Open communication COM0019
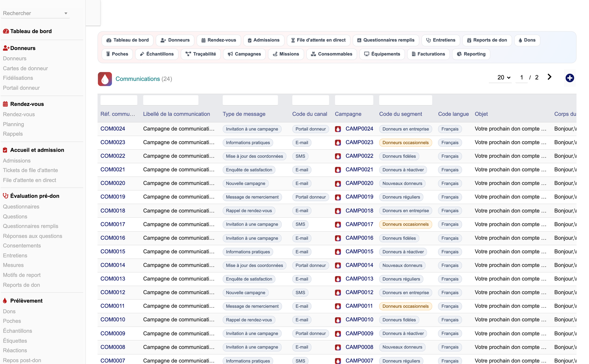 tap(113, 197)
